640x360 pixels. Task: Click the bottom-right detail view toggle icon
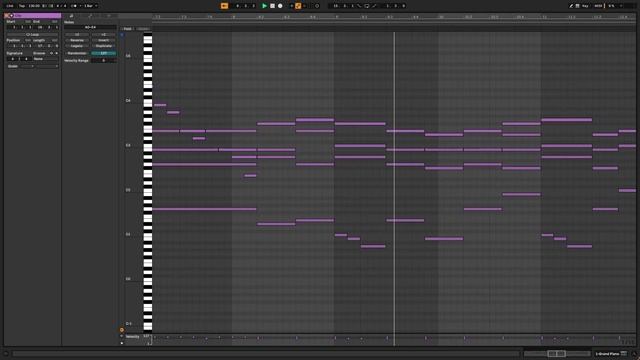pos(634,354)
